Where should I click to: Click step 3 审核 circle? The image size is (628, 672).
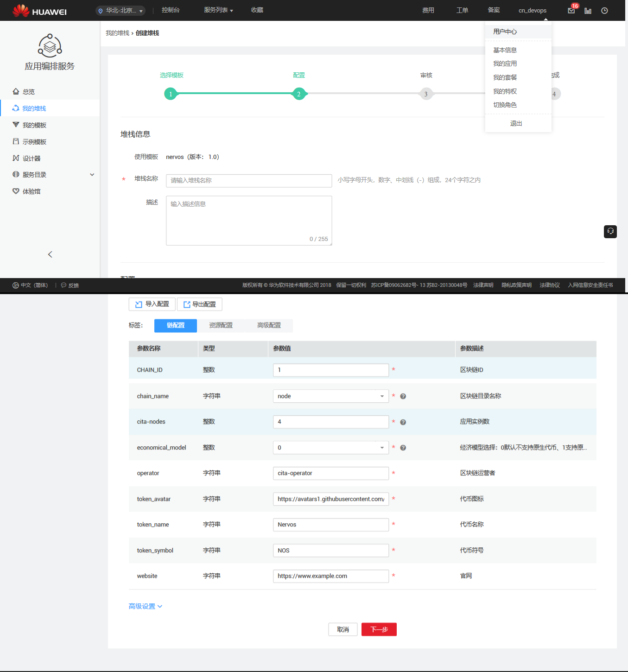426,94
